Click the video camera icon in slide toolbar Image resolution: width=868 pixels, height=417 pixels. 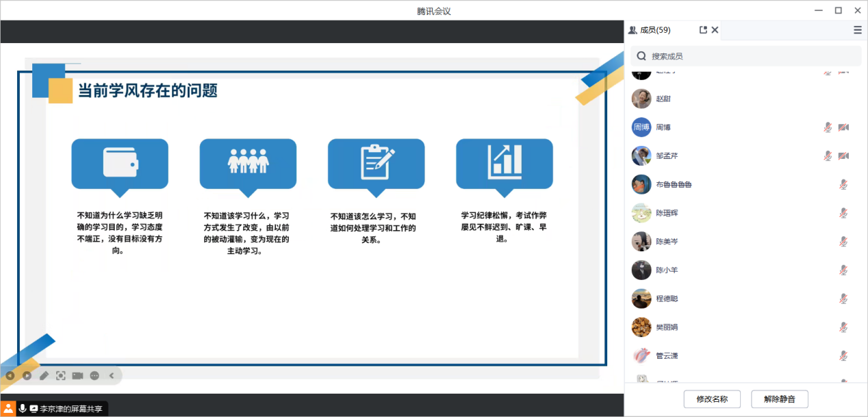[78, 375]
